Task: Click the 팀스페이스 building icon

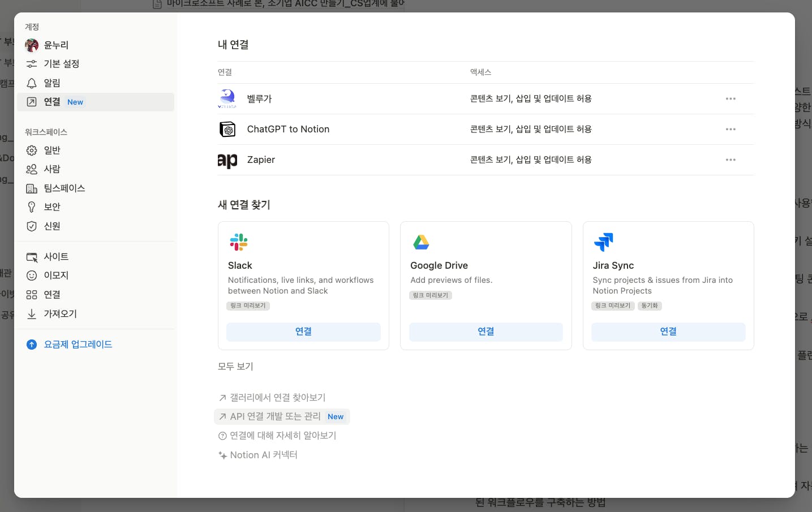Action: (x=32, y=188)
